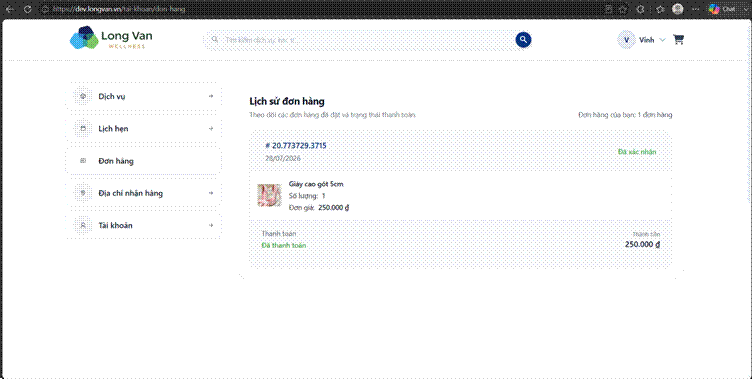Expand the Vinh account dropdown arrow

[x=662, y=40]
